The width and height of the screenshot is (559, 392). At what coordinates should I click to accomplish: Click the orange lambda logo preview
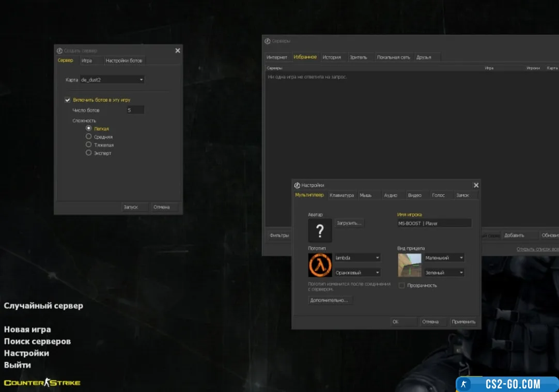click(x=320, y=265)
